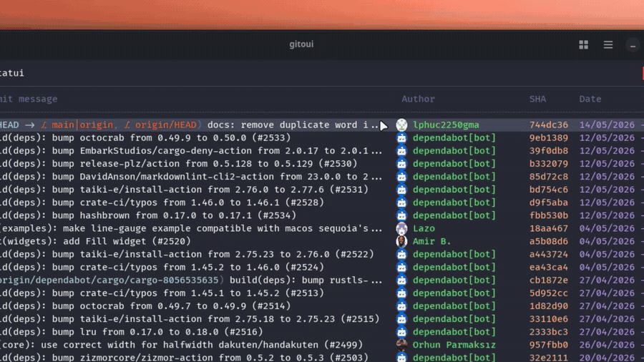Click lphuc2250gma author avatar
Screen dimensions: 644x362
coord(401,124)
